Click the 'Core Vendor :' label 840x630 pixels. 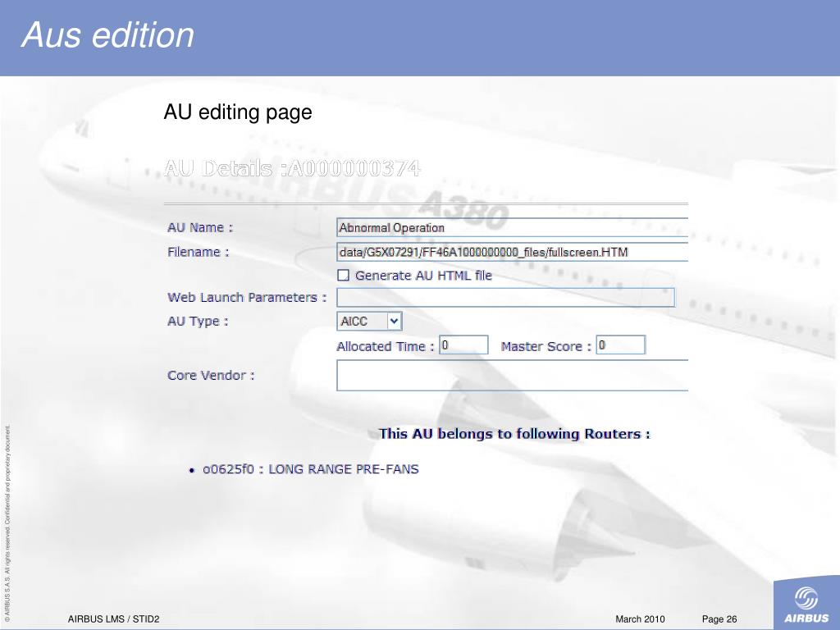click(x=211, y=376)
